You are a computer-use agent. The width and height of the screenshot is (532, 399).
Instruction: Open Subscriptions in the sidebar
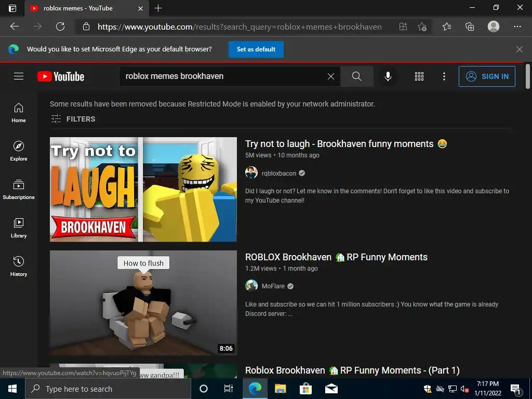pos(19,190)
